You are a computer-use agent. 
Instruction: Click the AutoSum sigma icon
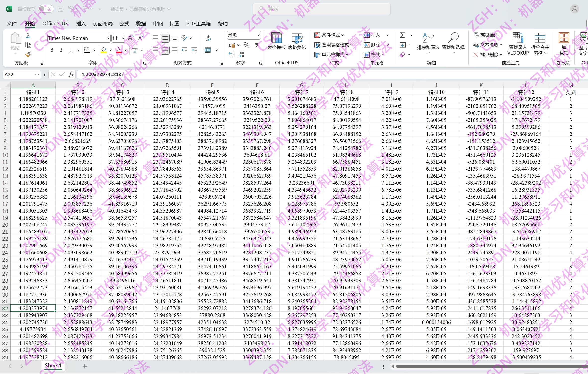402,35
